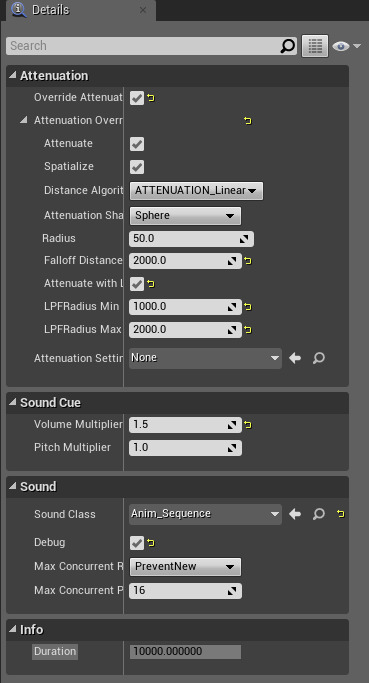This screenshot has height=683, width=369.
Task: Click the Max Concurrent Play Count spin arrow
Action: coord(232,591)
